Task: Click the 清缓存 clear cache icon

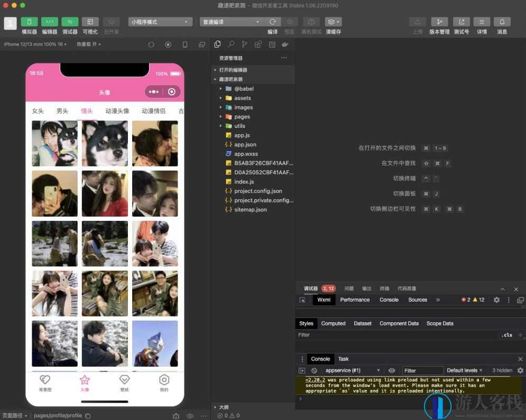Action: [x=332, y=22]
